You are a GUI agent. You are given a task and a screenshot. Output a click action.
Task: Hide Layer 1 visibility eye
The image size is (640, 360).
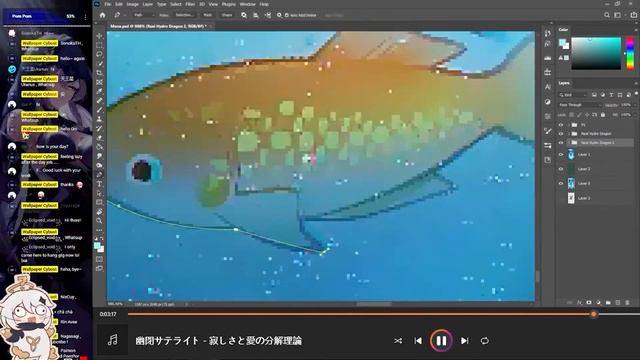click(561, 154)
